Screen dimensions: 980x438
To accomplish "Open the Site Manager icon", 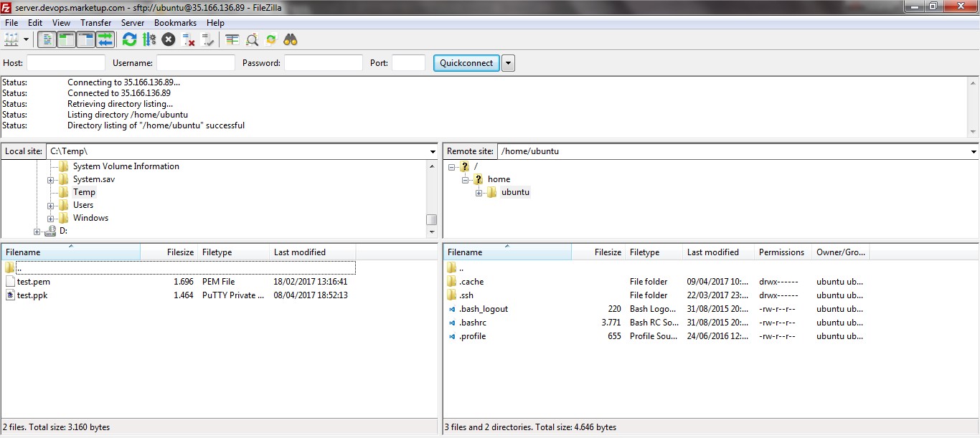I will coord(11,39).
